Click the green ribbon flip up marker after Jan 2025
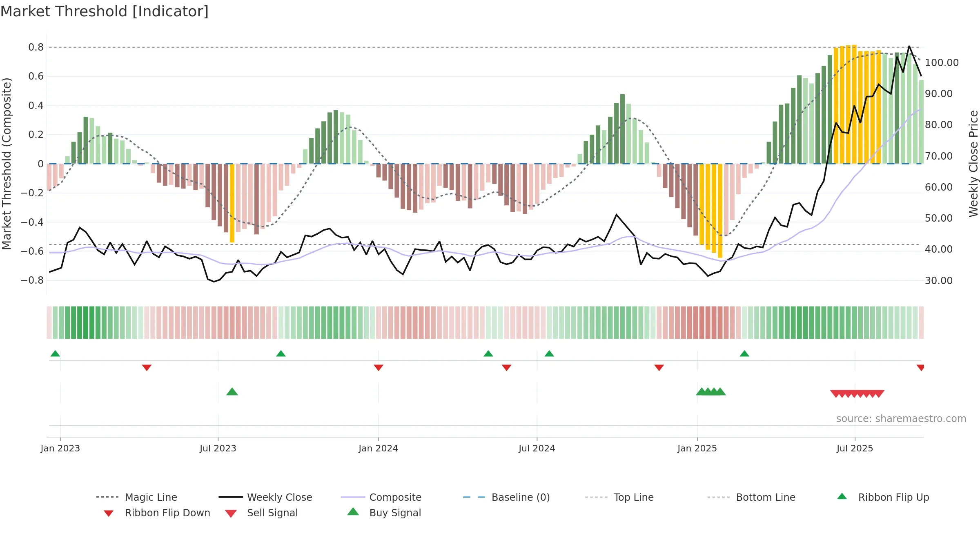 [x=744, y=353]
